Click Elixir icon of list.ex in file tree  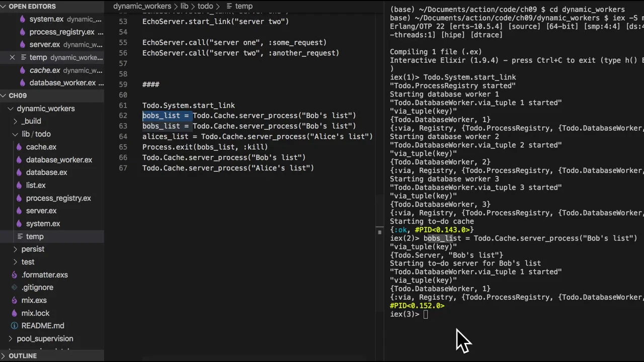coord(19,186)
